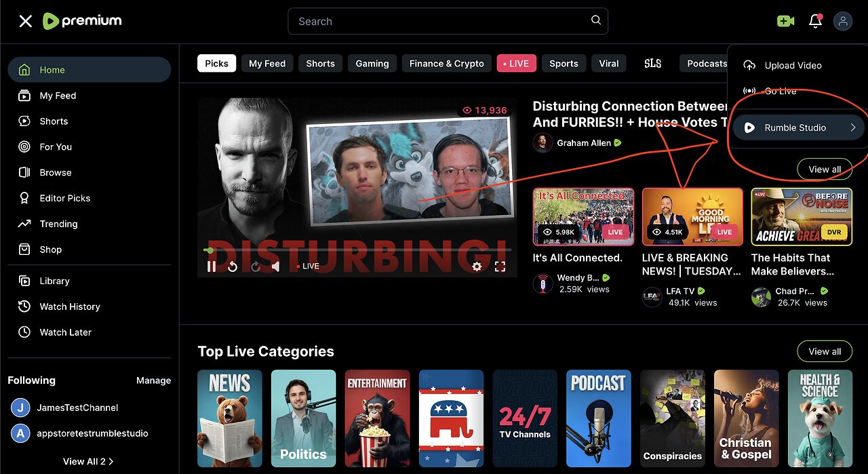Select the SLS tab
Image resolution: width=868 pixels, height=474 pixels.
pos(652,63)
